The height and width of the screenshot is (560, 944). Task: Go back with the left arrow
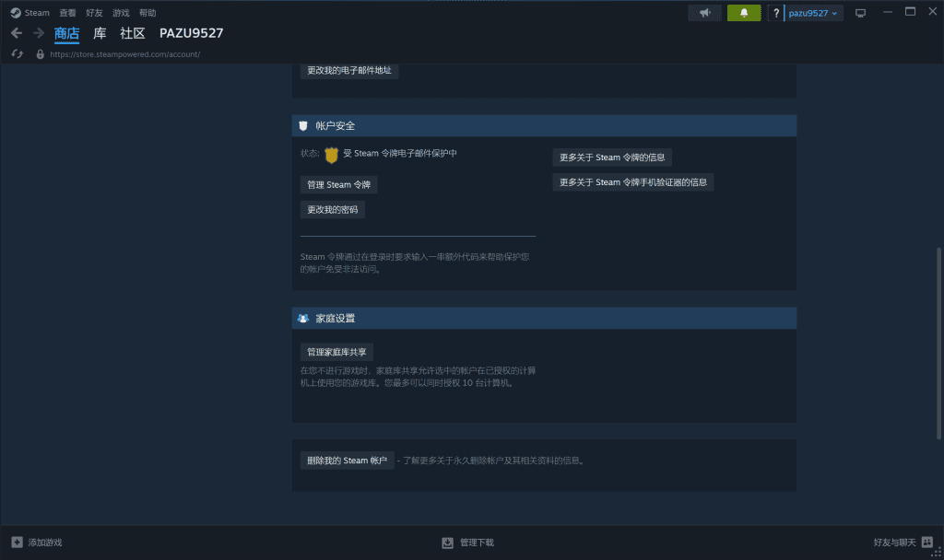point(17,33)
